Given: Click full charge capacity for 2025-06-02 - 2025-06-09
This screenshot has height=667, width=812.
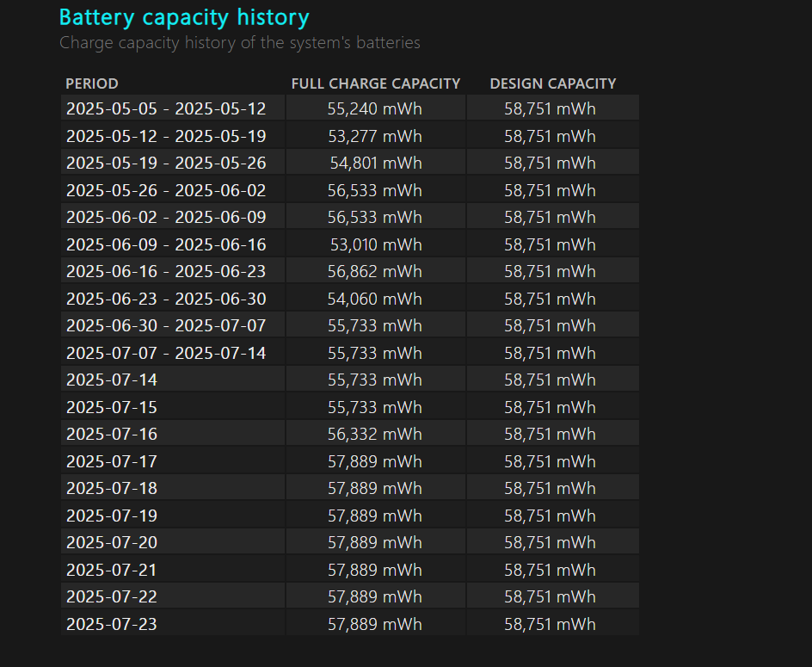Looking at the screenshot, I should tap(374, 217).
